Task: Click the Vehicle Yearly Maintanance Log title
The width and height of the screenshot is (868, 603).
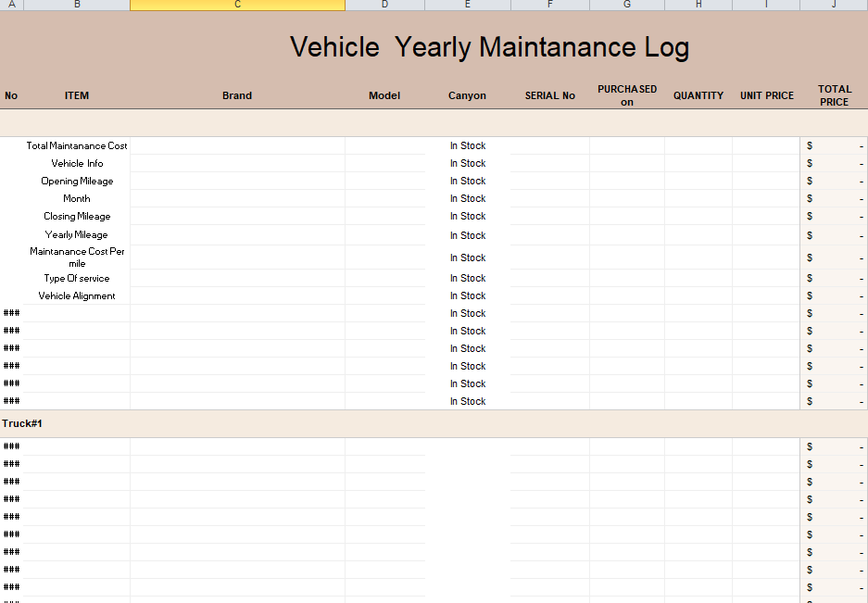Action: (489, 47)
